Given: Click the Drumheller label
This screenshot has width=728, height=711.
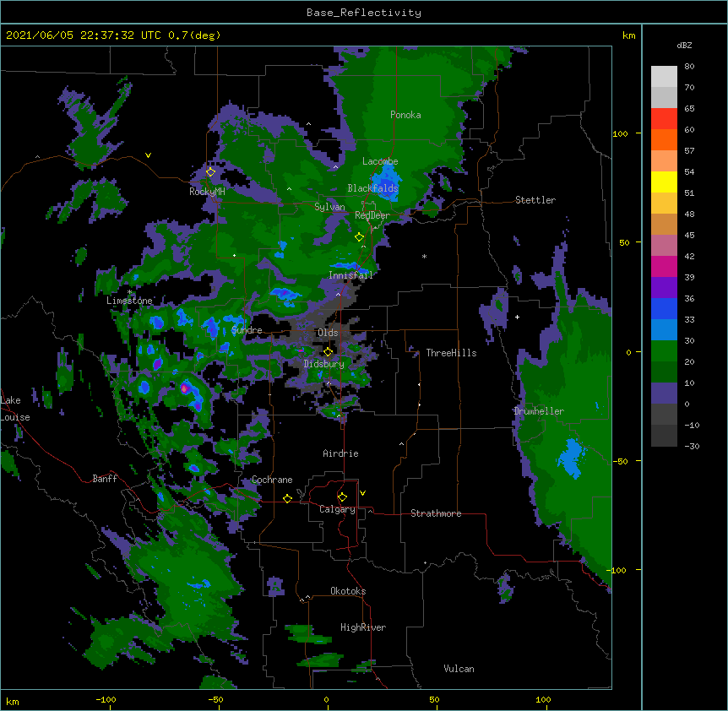Looking at the screenshot, I should tap(539, 411).
